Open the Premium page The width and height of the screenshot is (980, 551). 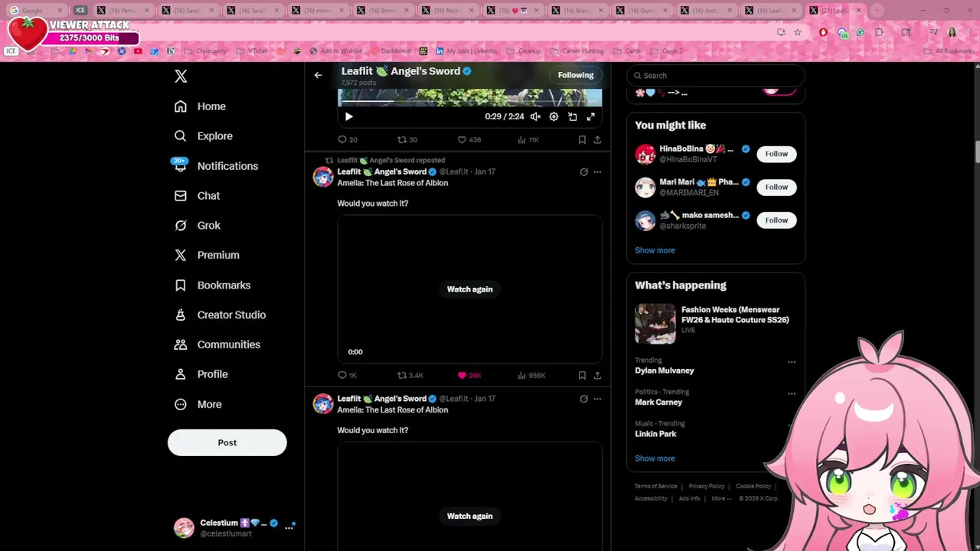207,255
